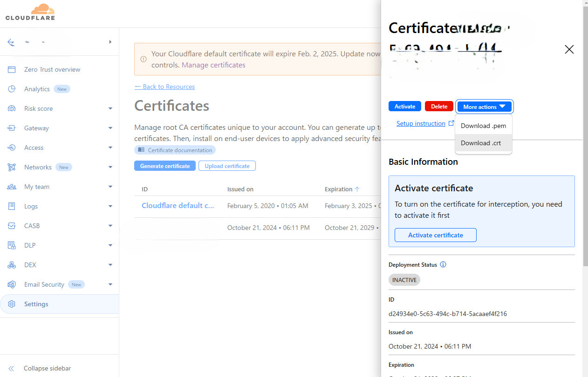Click the Activate certificate button
The image size is (588, 377).
point(436,235)
